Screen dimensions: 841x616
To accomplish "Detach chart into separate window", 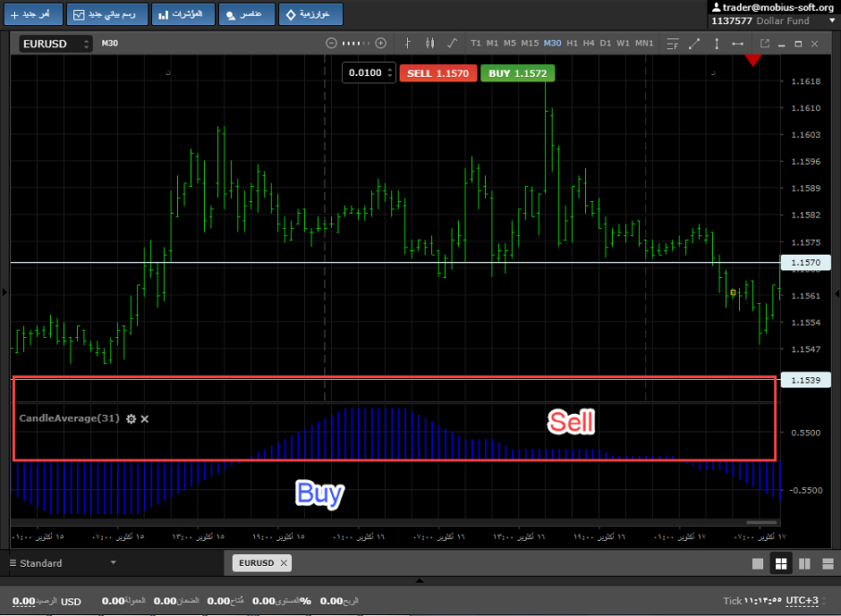I will pos(765,43).
